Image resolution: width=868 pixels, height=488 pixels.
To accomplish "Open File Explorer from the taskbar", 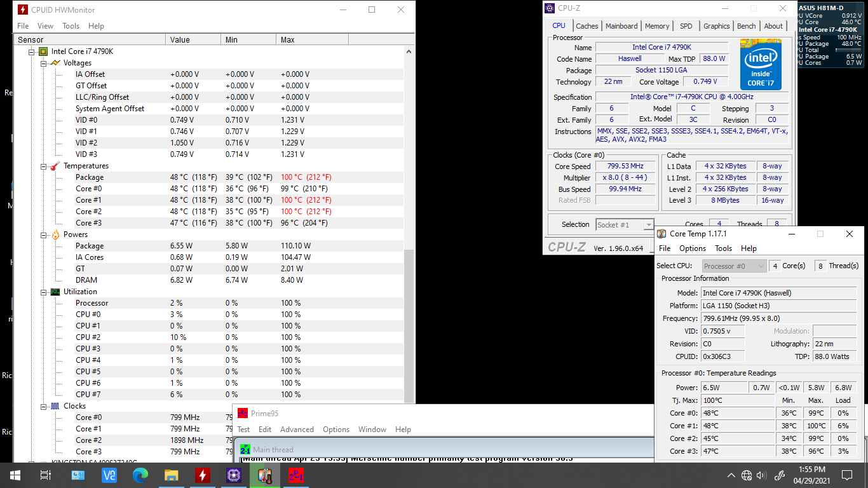I will point(171,475).
